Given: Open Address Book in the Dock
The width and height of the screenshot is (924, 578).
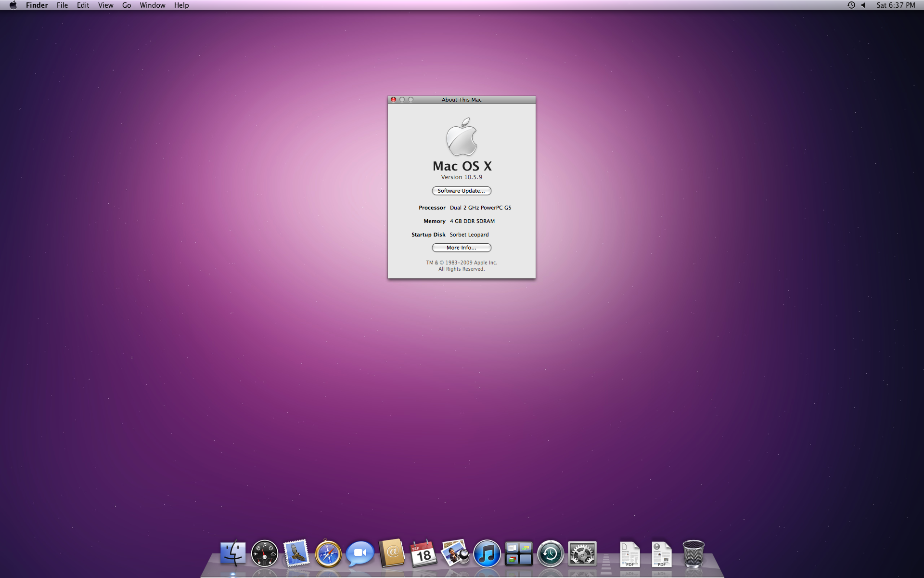Looking at the screenshot, I should coord(392,553).
